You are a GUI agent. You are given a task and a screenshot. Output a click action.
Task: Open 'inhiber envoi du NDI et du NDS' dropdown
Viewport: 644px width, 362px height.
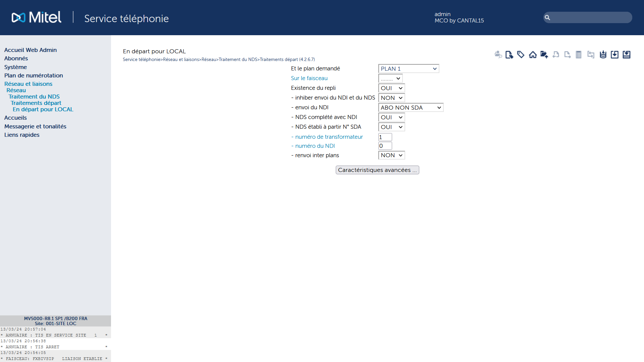tap(391, 98)
